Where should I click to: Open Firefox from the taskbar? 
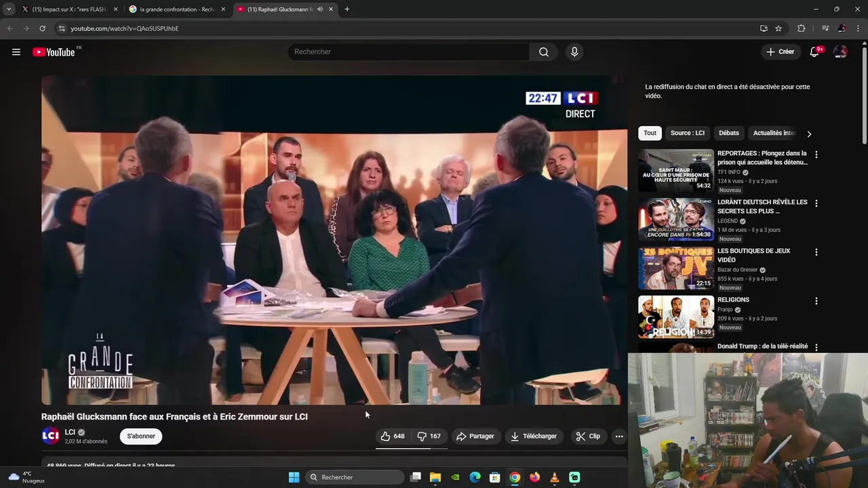click(x=535, y=477)
